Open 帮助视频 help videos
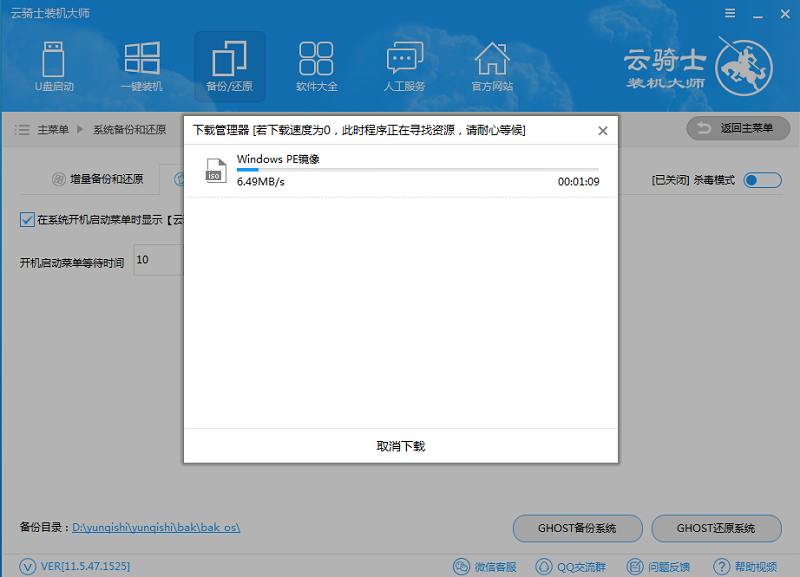The height and width of the screenshot is (577, 800). pos(745,567)
